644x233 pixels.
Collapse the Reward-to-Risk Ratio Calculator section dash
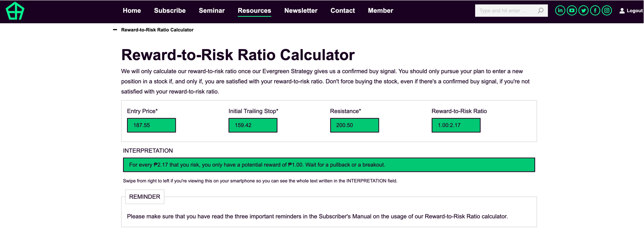[x=115, y=30]
